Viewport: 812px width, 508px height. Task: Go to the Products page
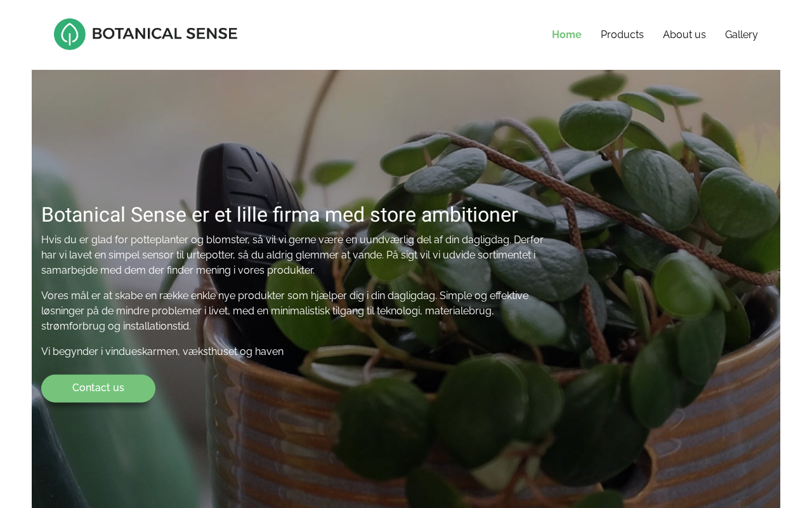click(622, 35)
